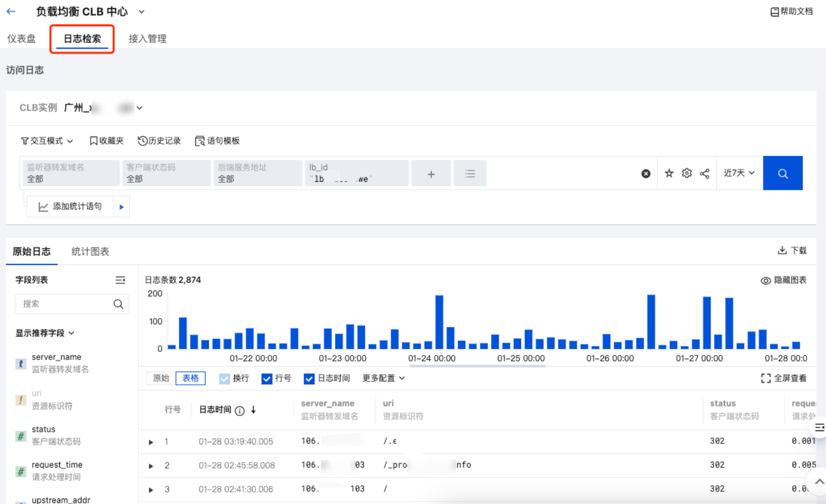Screen dimensions: 826x504
Task: Switch to the 统计图表 tab
Action: [x=90, y=251]
